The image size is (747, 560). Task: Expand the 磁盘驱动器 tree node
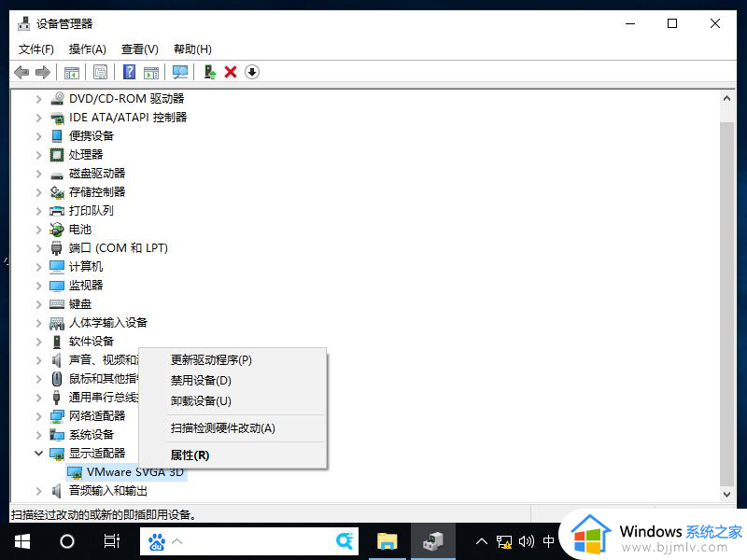click(38, 174)
